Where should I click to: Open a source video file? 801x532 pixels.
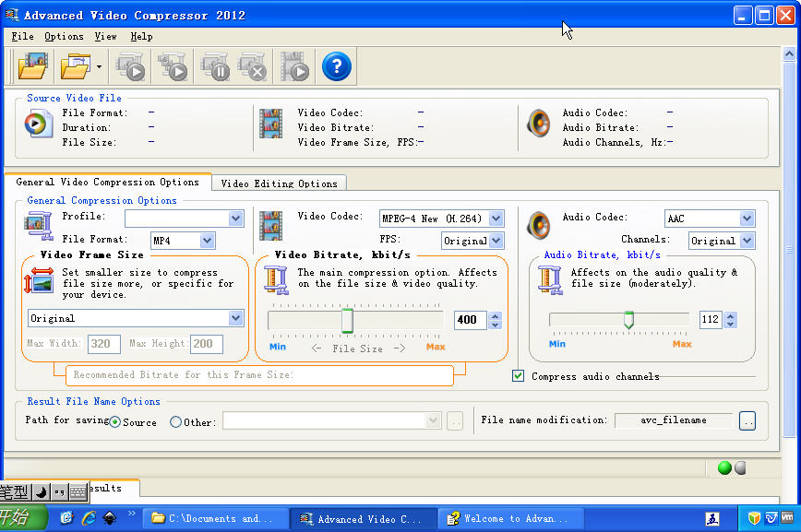(32, 65)
